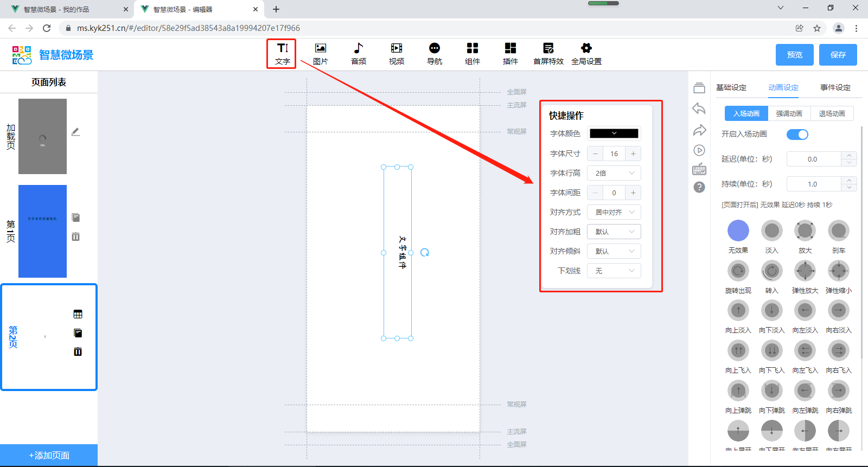Toggle the 开启入场动画 switch
The image size is (868, 467).
coord(797,135)
